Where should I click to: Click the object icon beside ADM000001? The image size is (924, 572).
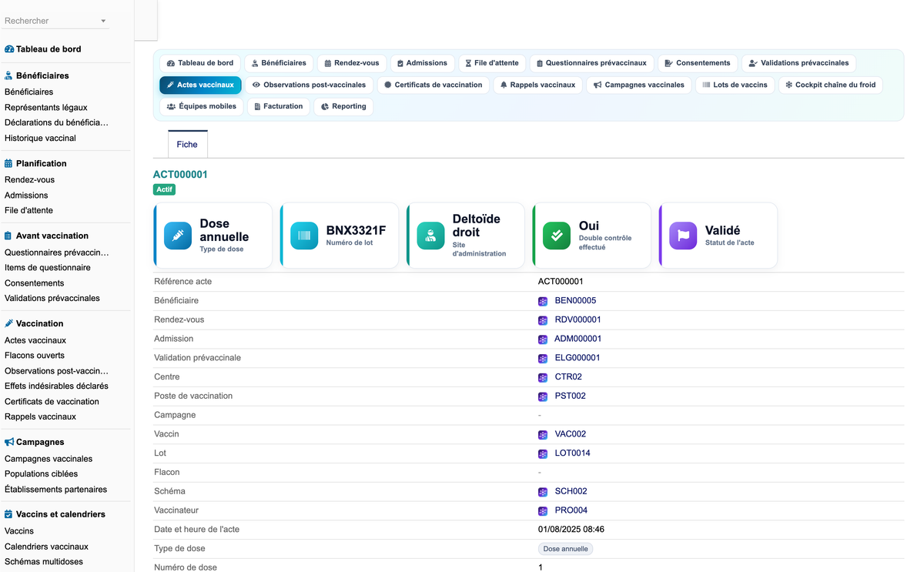(543, 340)
